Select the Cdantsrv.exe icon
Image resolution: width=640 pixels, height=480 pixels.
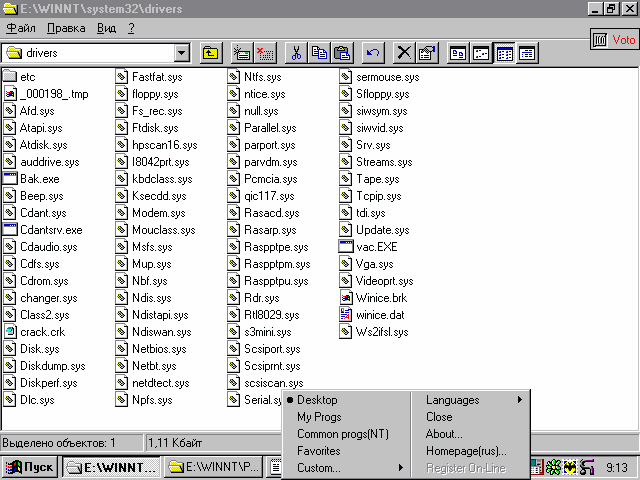point(10,229)
